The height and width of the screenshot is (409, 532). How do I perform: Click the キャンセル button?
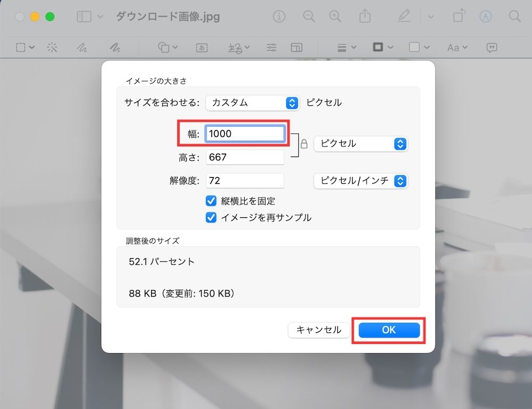click(x=319, y=330)
